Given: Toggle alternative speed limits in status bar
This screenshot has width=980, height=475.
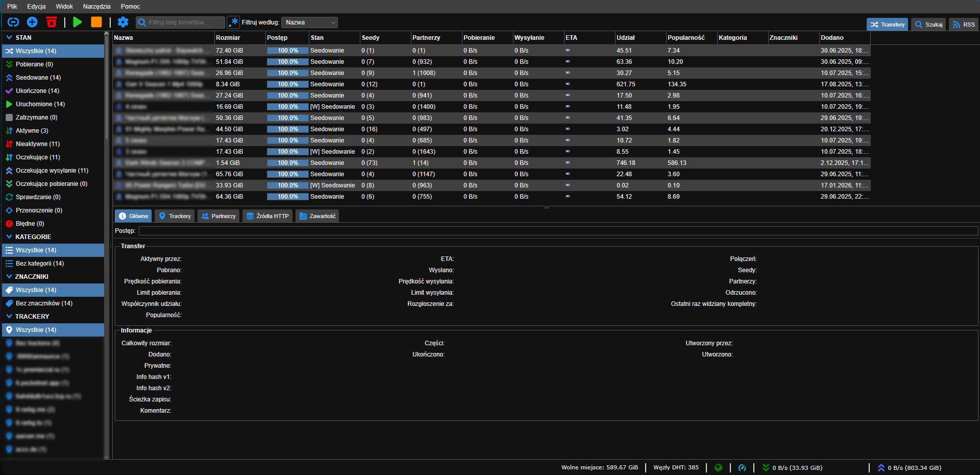Looking at the screenshot, I should click(x=742, y=467).
